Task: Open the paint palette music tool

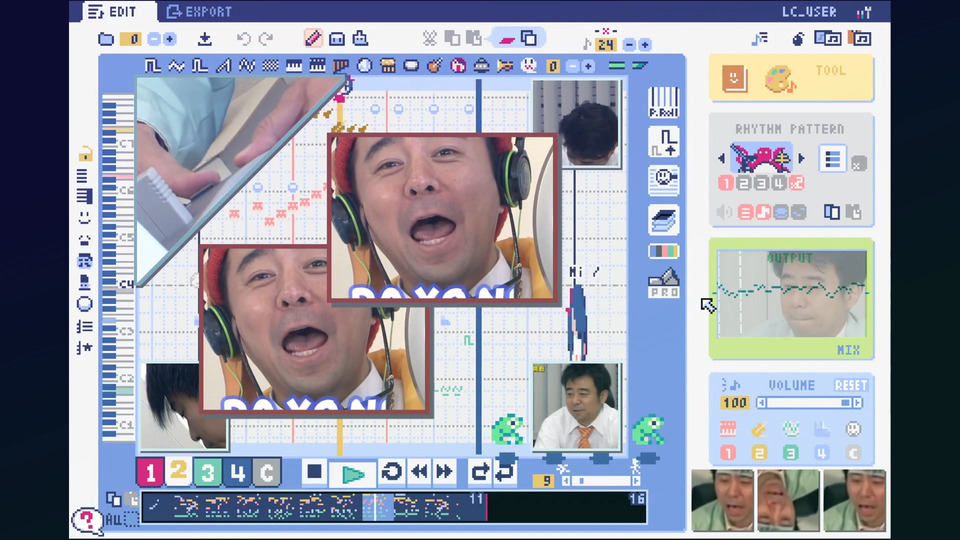Action: [779, 80]
